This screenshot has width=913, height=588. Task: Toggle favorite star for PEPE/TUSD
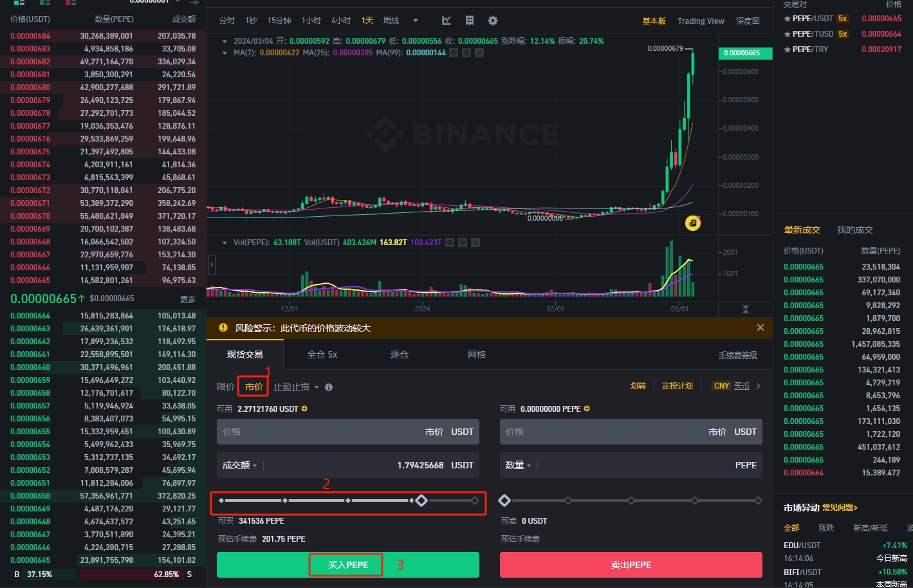tap(787, 34)
